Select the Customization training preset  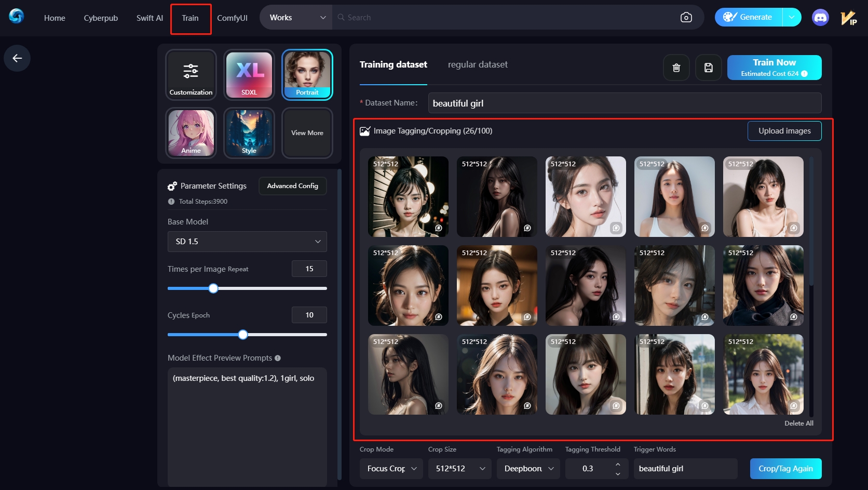191,75
